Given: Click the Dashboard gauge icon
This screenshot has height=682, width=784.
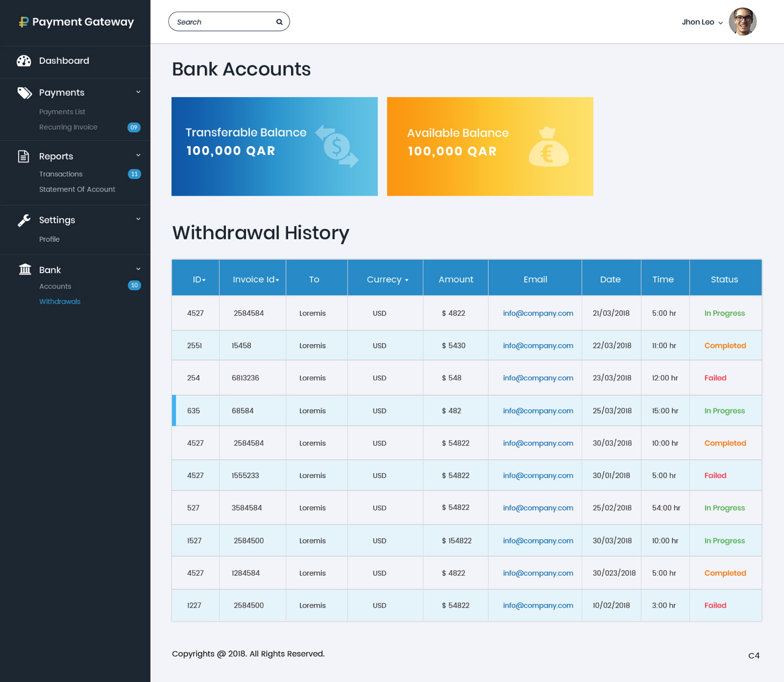Looking at the screenshot, I should (24, 61).
